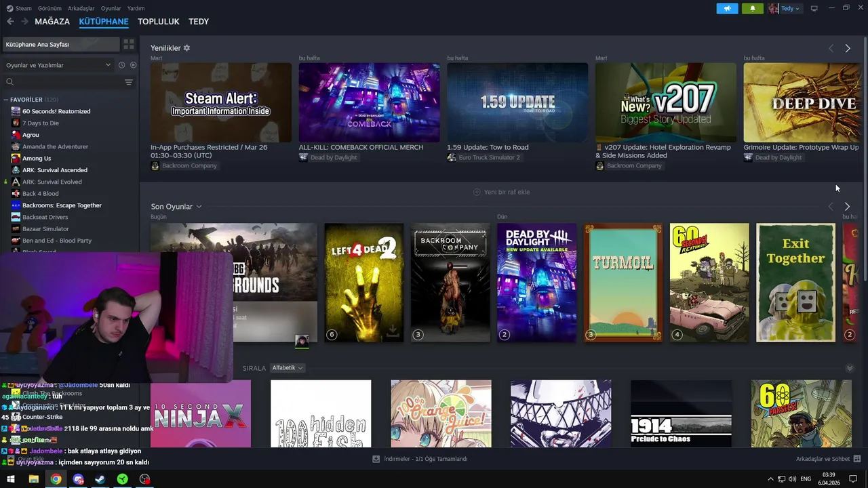
Task: Select the Turmoil game cover
Action: pyautogui.click(x=623, y=283)
